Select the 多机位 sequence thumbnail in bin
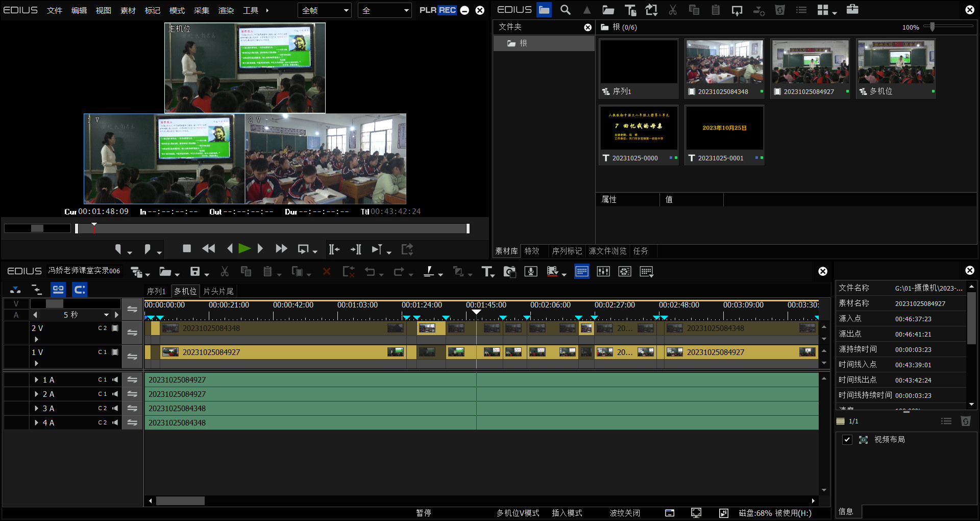980x521 pixels. [x=896, y=69]
